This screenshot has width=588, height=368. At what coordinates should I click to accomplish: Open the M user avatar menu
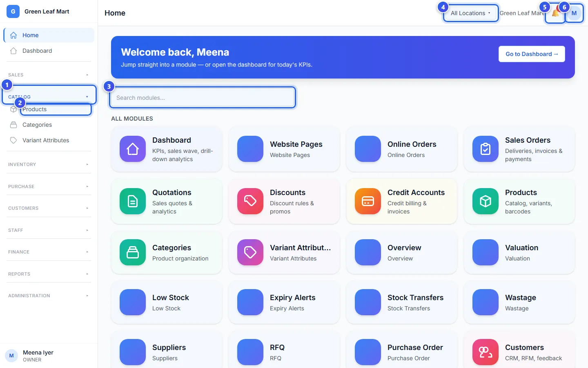[x=574, y=13]
